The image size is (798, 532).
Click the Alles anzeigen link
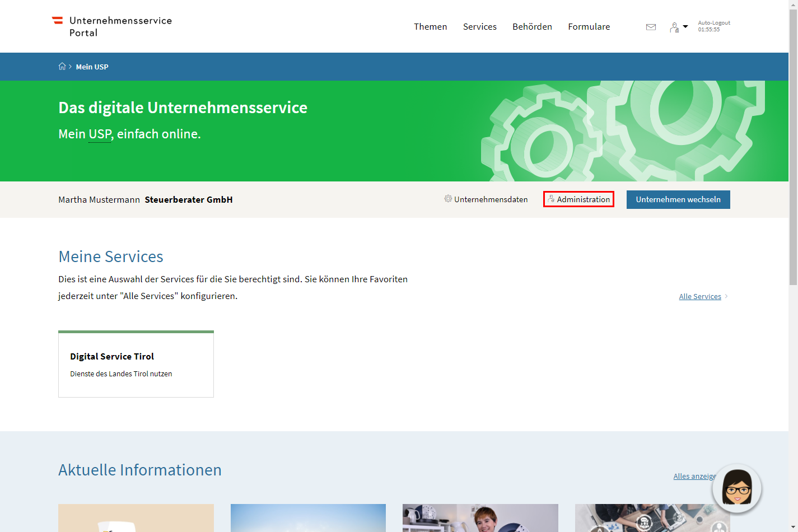693,477
